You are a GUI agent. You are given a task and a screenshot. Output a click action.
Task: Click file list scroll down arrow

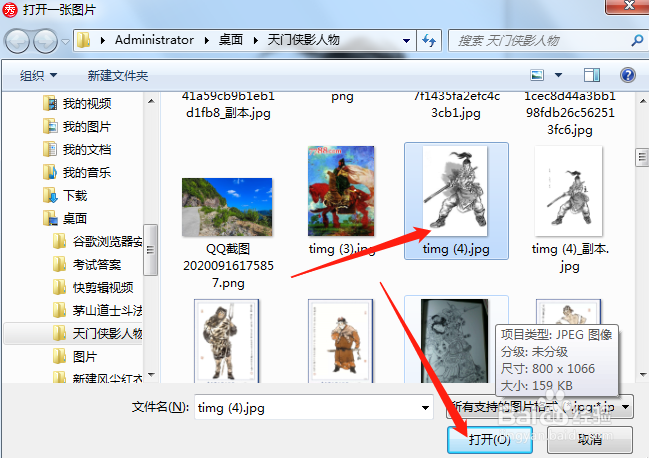pyautogui.click(x=643, y=375)
